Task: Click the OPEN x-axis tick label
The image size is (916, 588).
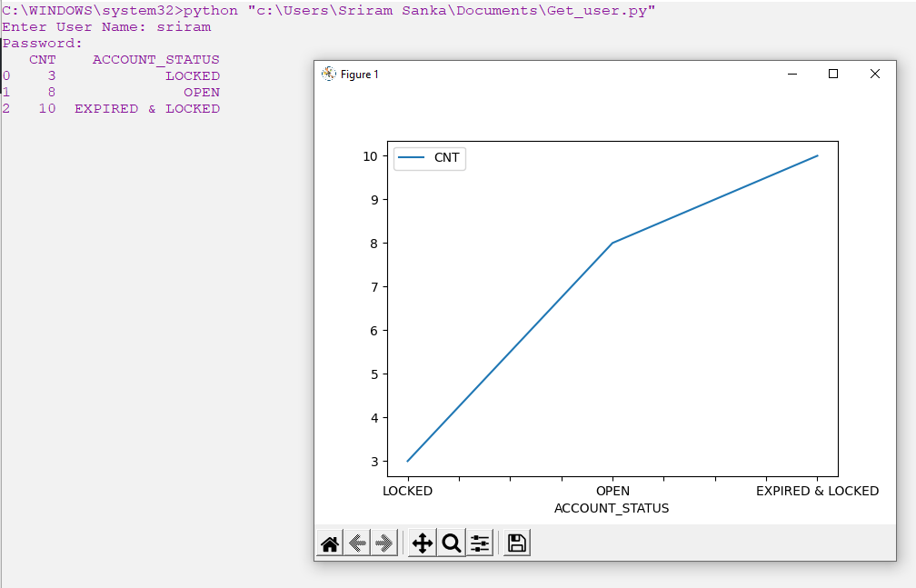Action: [612, 491]
